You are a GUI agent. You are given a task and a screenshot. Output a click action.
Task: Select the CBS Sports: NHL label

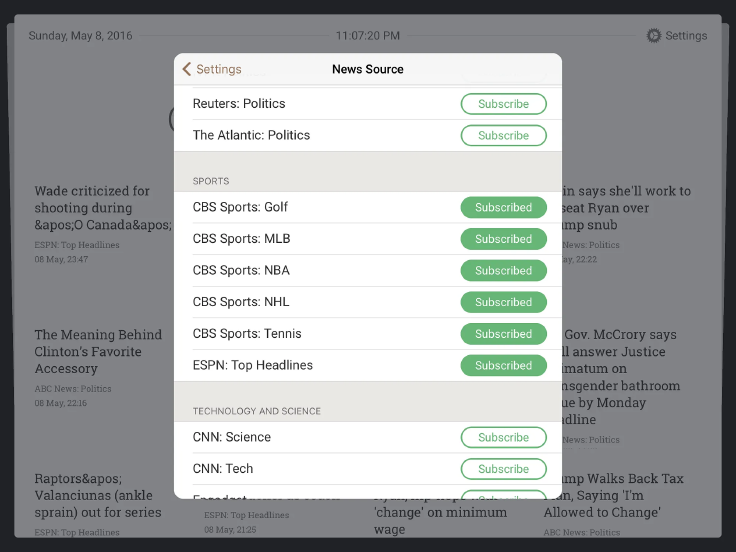(x=241, y=302)
